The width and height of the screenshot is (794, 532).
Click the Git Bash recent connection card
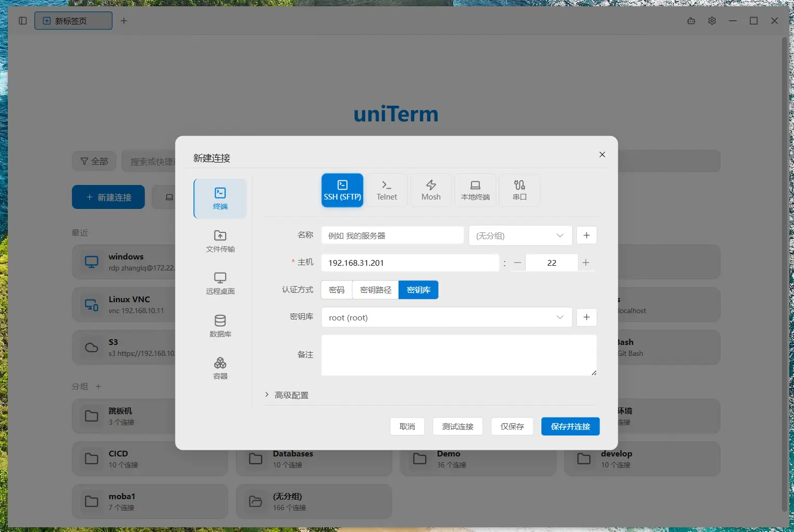coord(669,348)
